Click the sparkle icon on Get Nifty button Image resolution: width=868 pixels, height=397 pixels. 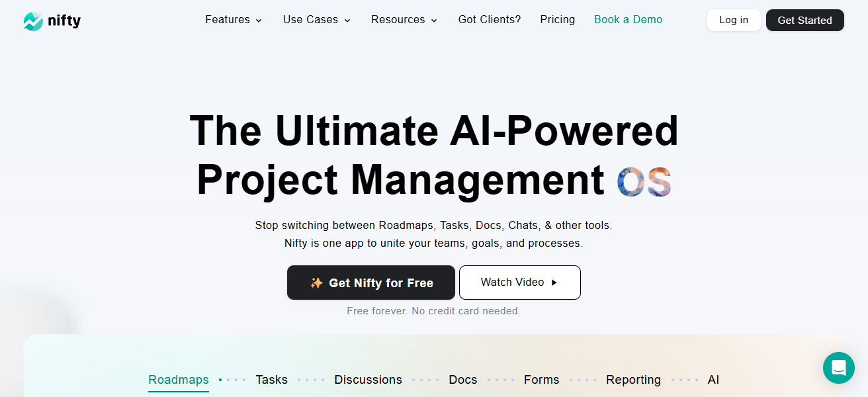click(x=316, y=283)
